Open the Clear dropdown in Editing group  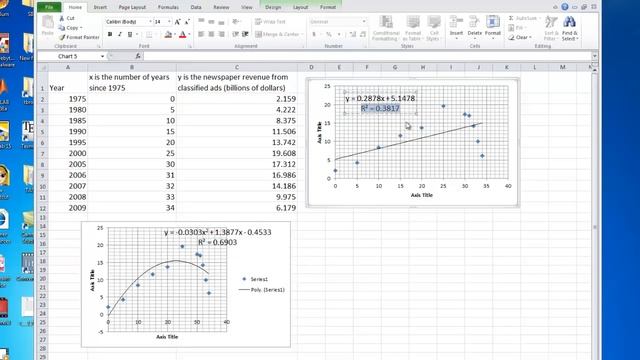(520, 37)
